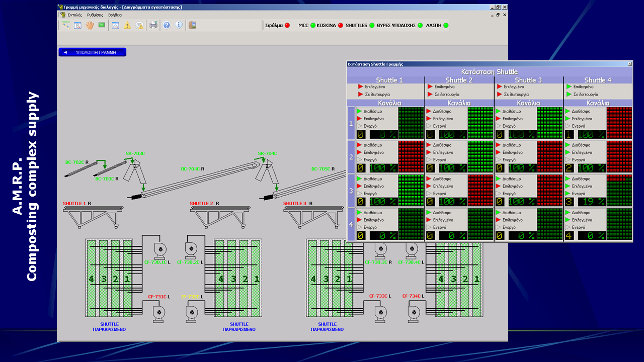Click the SHUTTLE 1 label on diagram
The image size is (644, 362).
click(x=74, y=204)
